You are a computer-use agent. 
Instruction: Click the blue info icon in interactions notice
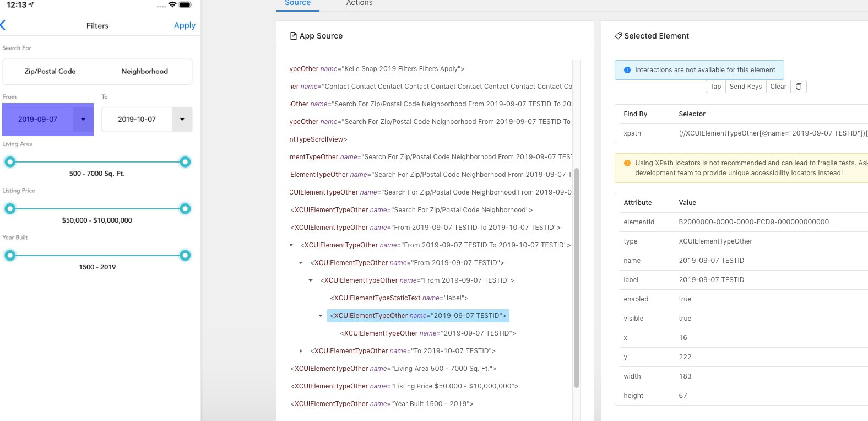click(627, 70)
